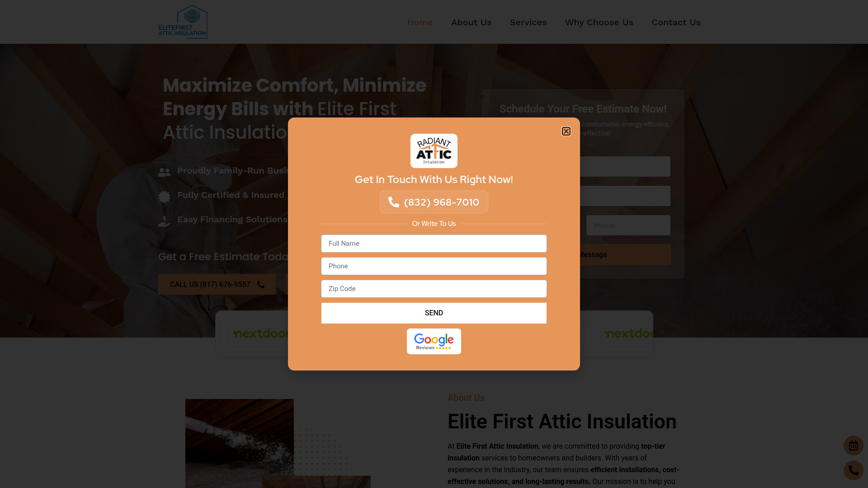Call (832) 968-7010 from the popup
868x488 pixels.
click(x=434, y=202)
